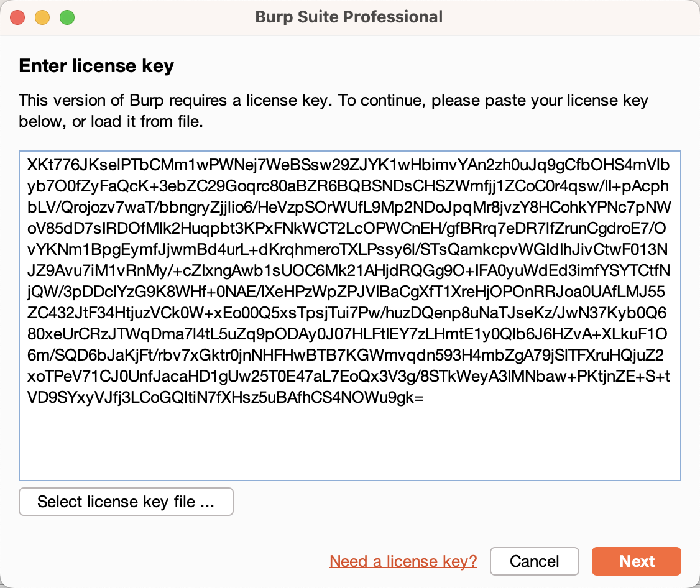Maximize window using the green button
700x588 pixels.
(67, 18)
